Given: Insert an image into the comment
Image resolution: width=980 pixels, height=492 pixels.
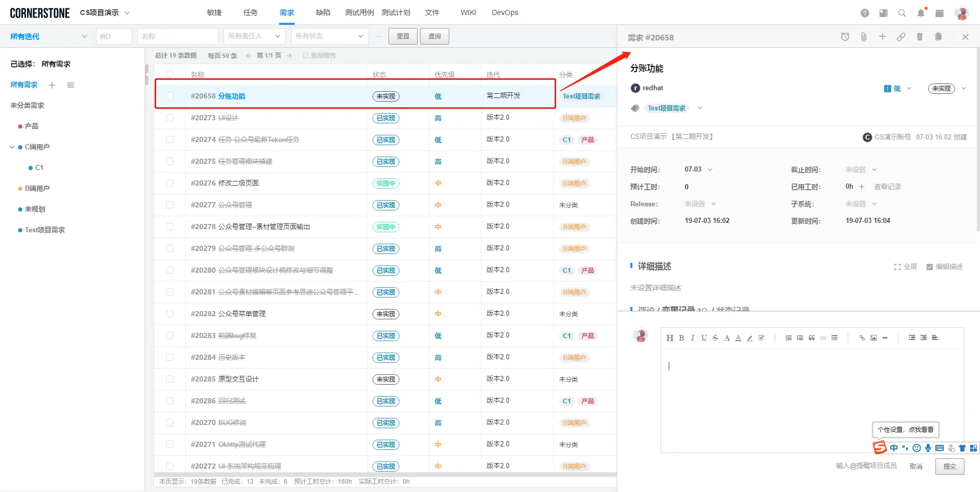Looking at the screenshot, I should [874, 338].
